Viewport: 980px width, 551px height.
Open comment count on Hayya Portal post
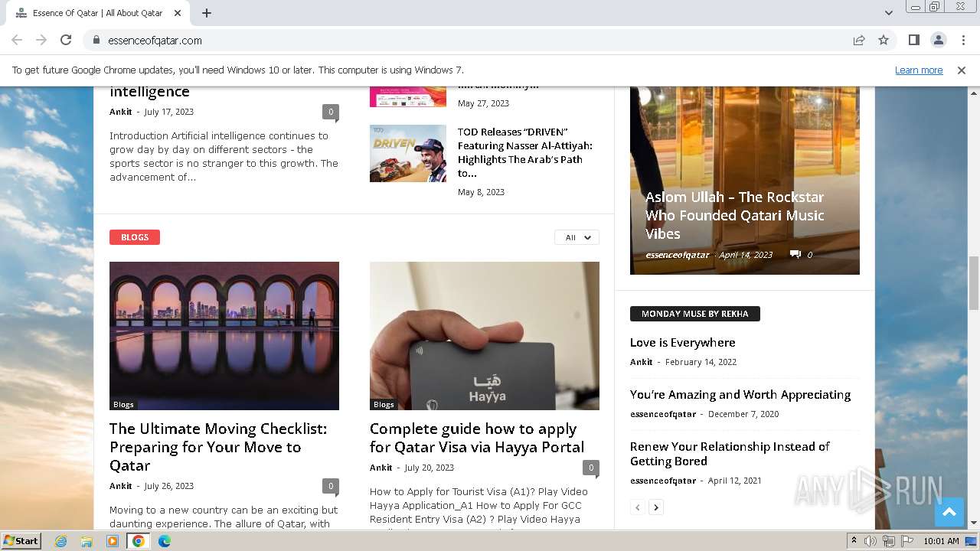[590, 467]
